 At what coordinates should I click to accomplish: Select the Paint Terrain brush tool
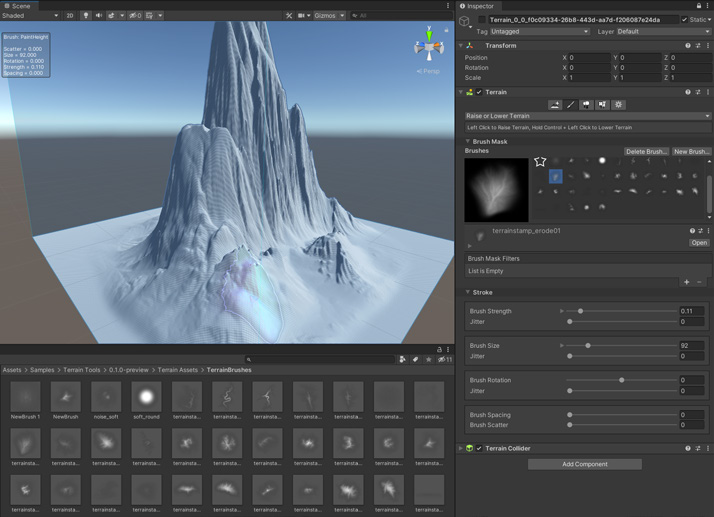[x=571, y=105]
